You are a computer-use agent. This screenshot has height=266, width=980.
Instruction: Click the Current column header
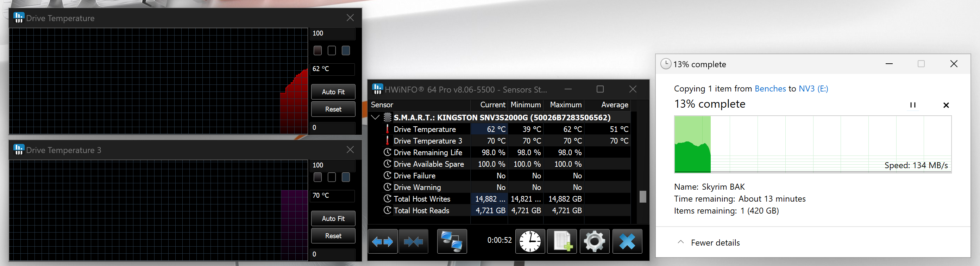coord(489,105)
